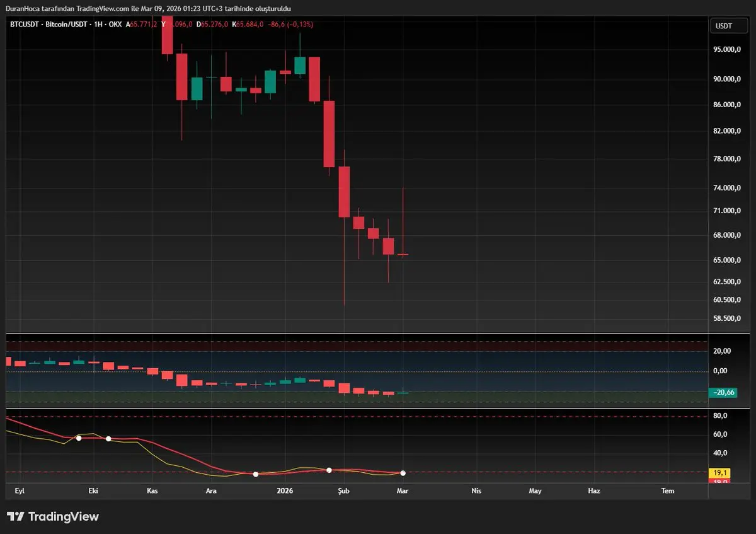Select the white crossover dot before 2026
This screenshot has width=756, height=534.
click(x=256, y=474)
